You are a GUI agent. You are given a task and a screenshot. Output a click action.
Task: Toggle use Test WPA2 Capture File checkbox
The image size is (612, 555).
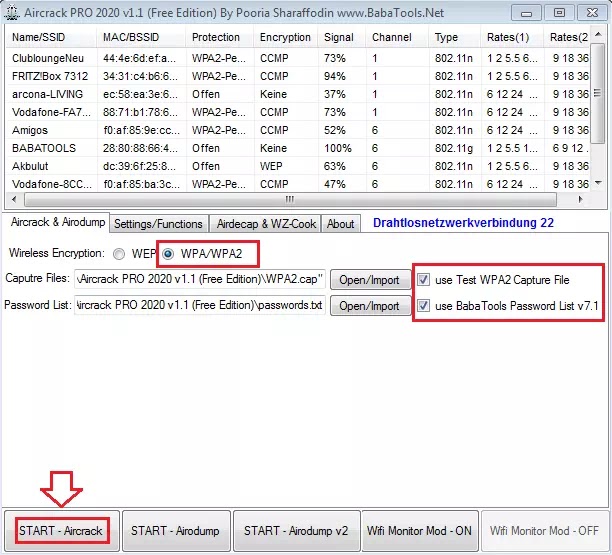click(423, 279)
